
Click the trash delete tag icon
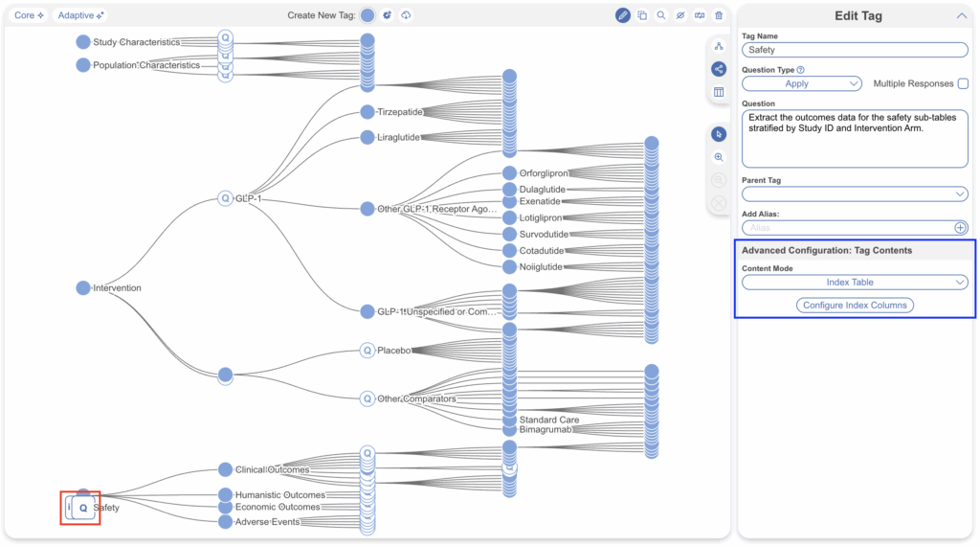click(719, 15)
